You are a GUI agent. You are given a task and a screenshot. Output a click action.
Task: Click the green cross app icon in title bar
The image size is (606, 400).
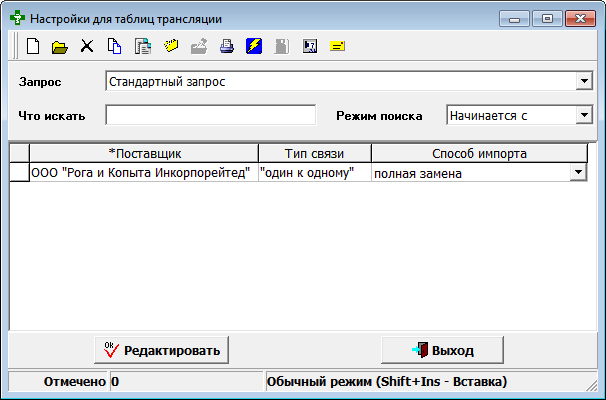(x=17, y=18)
